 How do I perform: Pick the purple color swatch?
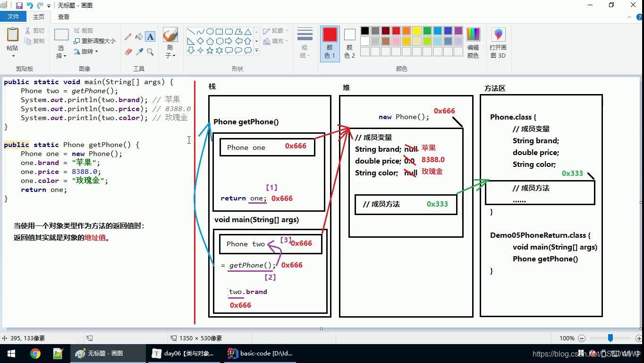[x=458, y=31]
